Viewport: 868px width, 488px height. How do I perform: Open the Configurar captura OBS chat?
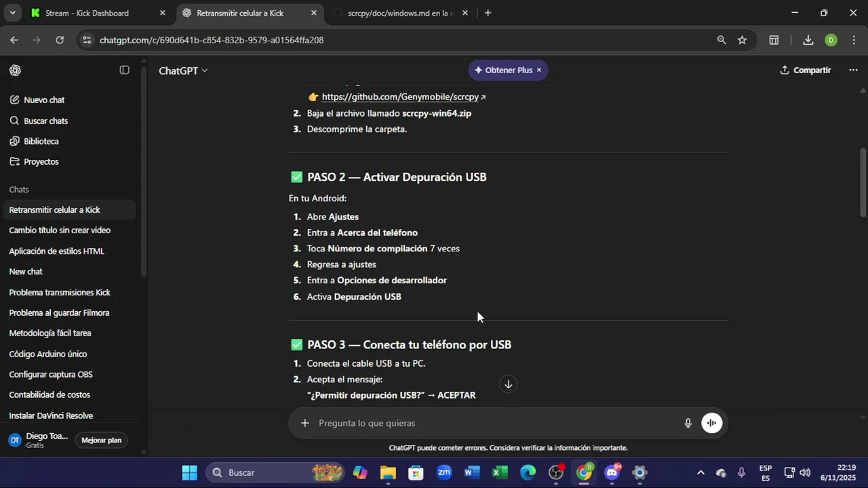[x=51, y=374]
